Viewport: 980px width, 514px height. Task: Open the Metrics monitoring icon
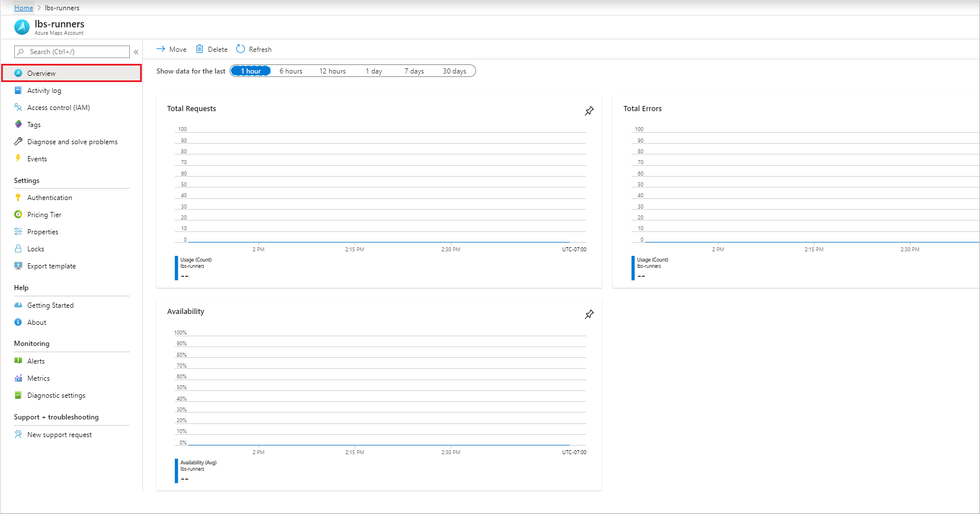click(19, 378)
